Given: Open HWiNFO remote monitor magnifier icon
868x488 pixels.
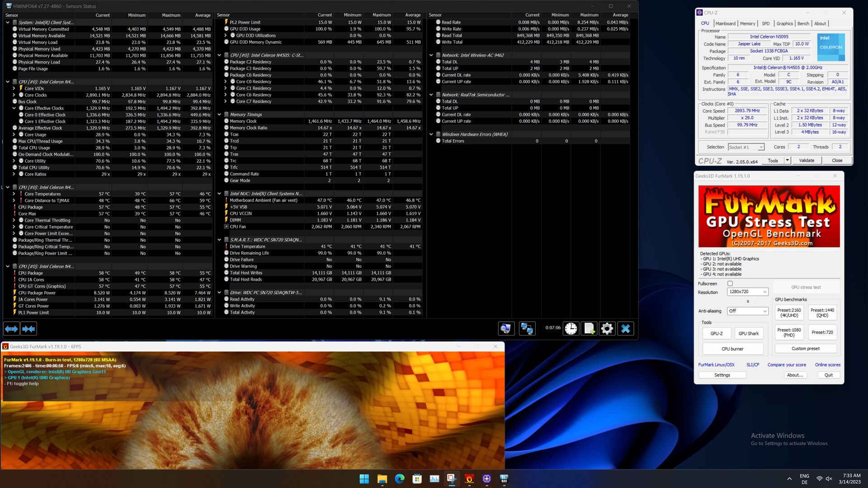Looking at the screenshot, I should [x=506, y=328].
